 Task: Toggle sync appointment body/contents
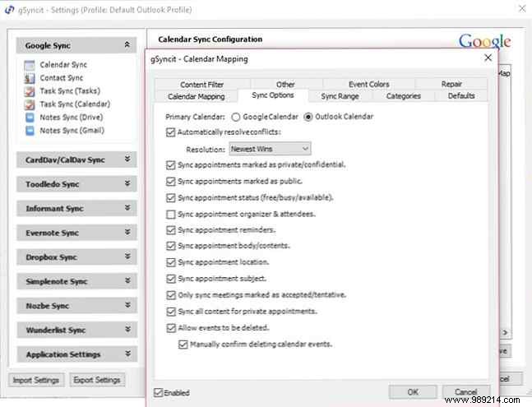pyautogui.click(x=171, y=246)
